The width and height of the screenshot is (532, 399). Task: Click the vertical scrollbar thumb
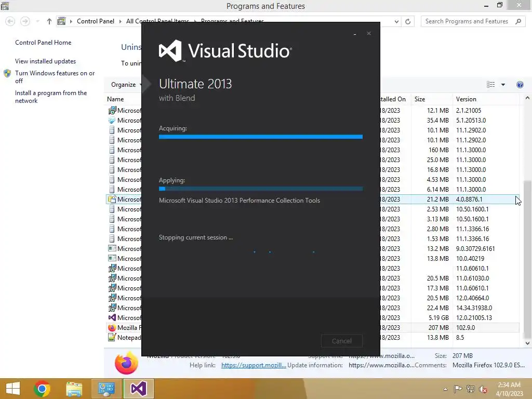click(527, 259)
